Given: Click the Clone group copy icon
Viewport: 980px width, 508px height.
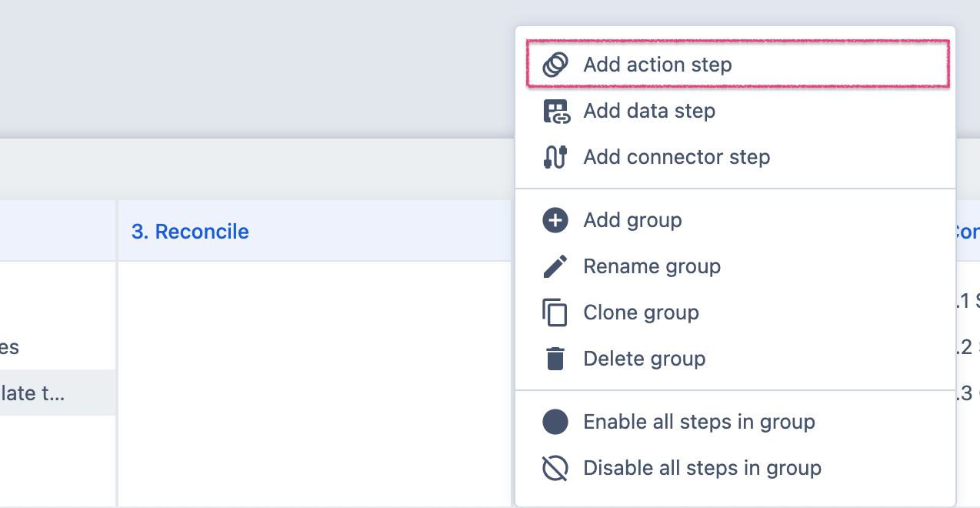Looking at the screenshot, I should click(x=555, y=313).
